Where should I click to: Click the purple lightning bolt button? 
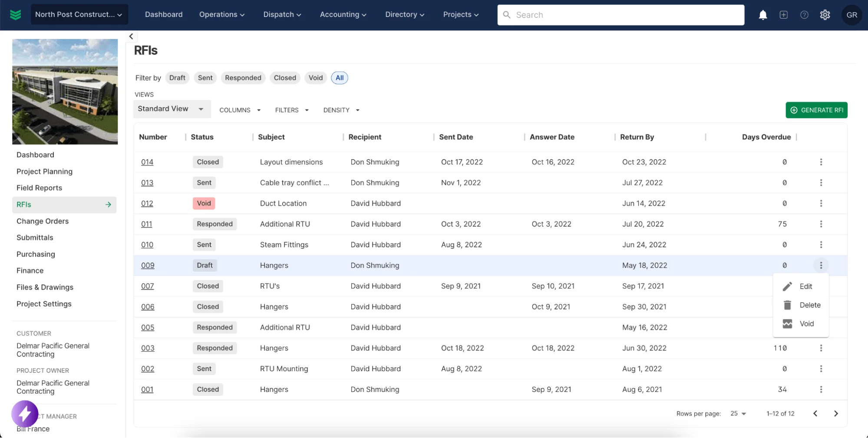pyautogui.click(x=25, y=414)
